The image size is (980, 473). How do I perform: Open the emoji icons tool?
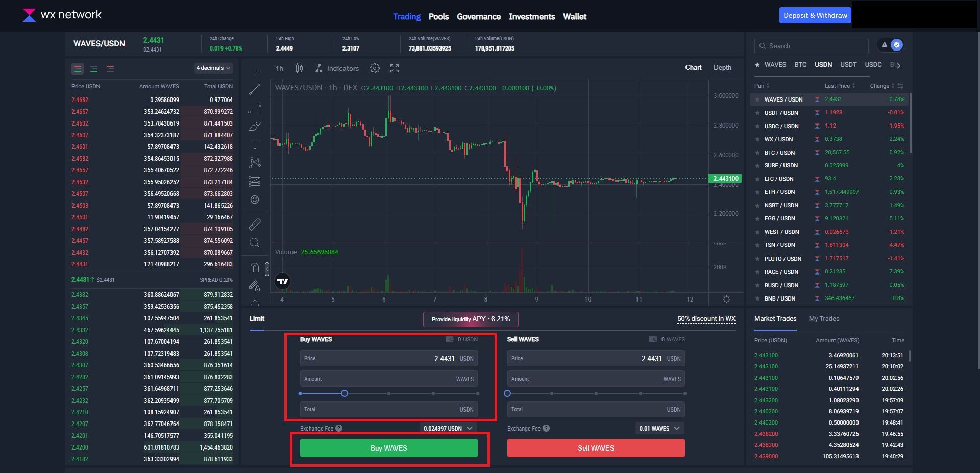[255, 200]
